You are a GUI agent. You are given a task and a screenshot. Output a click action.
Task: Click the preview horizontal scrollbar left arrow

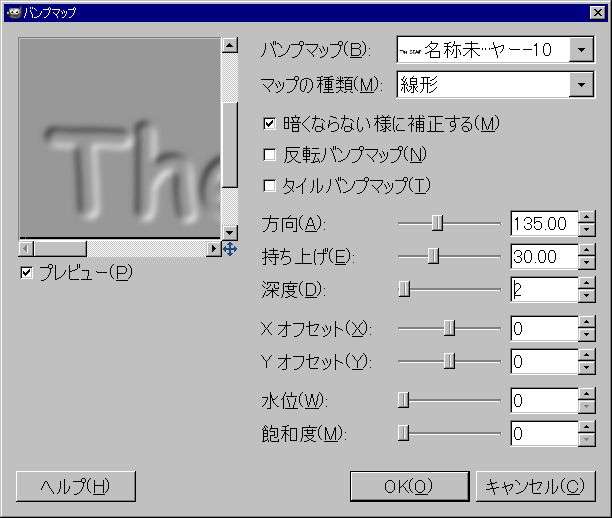[x=26, y=249]
